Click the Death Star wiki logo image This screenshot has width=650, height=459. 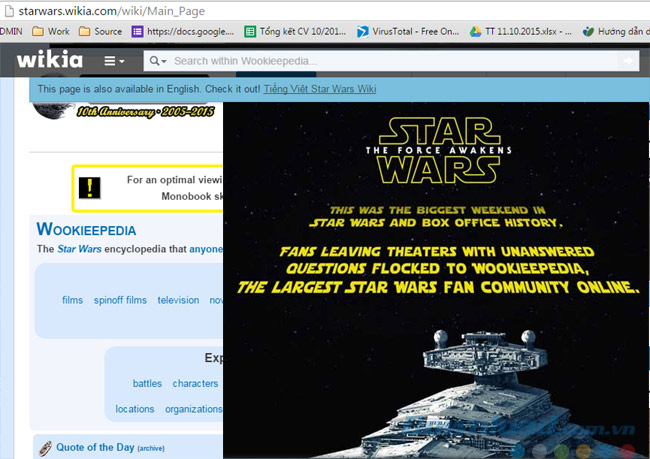(x=52, y=109)
